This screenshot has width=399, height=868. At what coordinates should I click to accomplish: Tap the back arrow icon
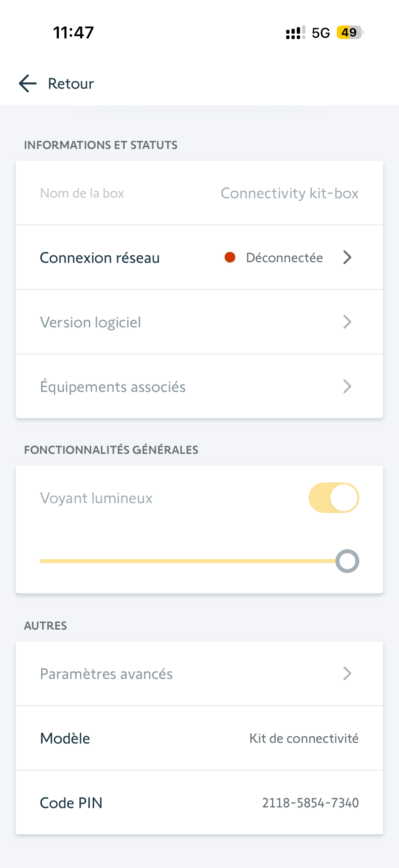pos(27,83)
